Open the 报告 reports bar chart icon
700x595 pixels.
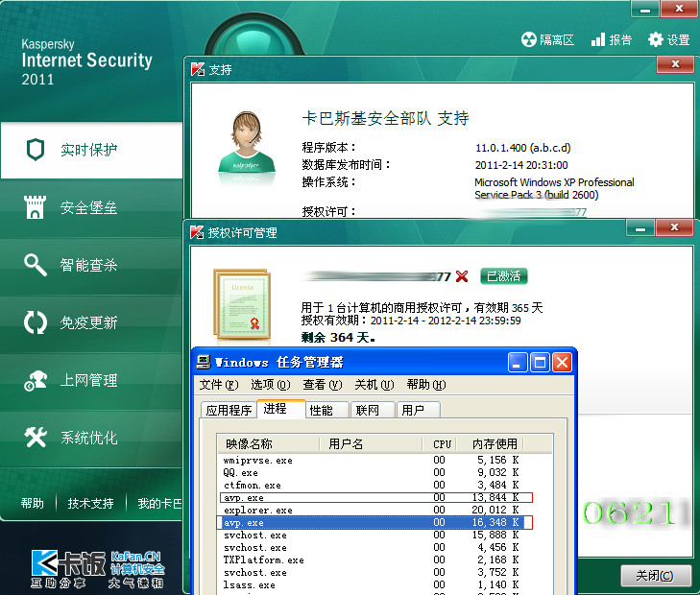click(x=598, y=39)
